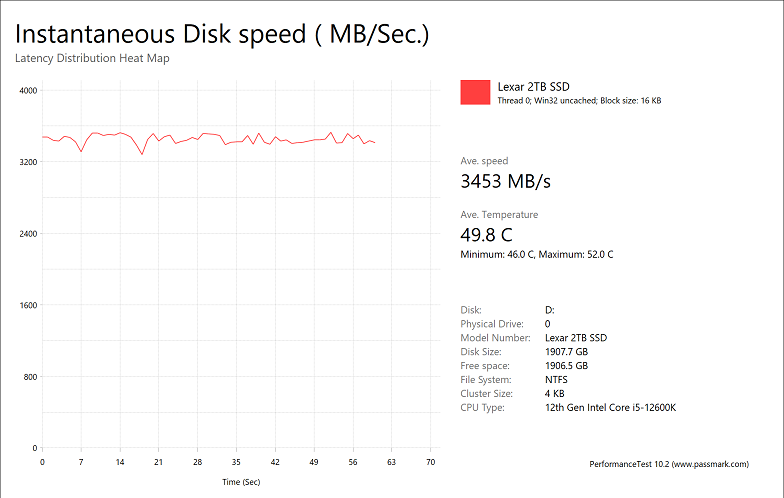Image resolution: width=784 pixels, height=498 pixels.
Task: Click the minimum and maximum temperature line
Action: 537,255
